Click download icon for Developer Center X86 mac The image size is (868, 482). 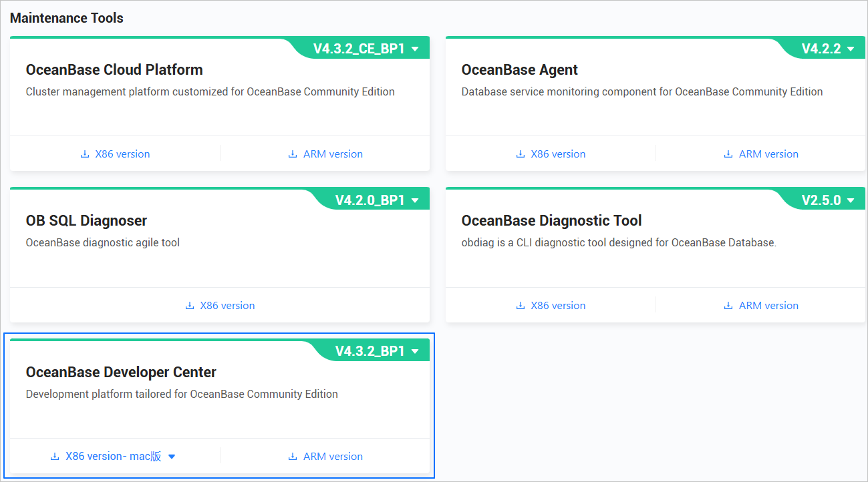click(x=55, y=457)
